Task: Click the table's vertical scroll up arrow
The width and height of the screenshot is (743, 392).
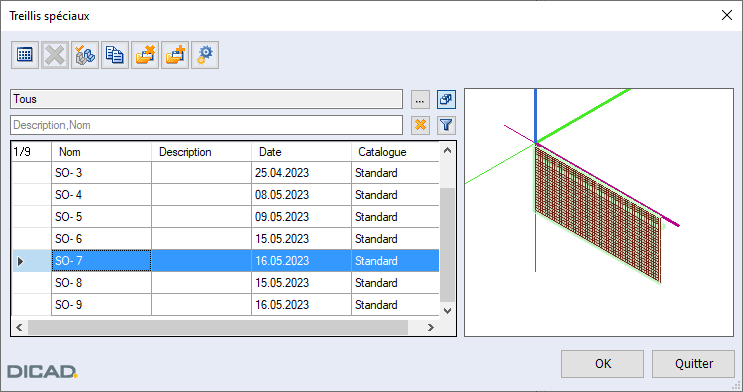Action: point(447,150)
